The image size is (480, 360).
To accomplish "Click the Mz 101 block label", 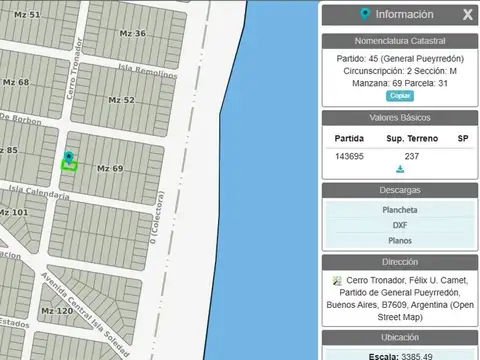I will pyautogui.click(x=14, y=212).
